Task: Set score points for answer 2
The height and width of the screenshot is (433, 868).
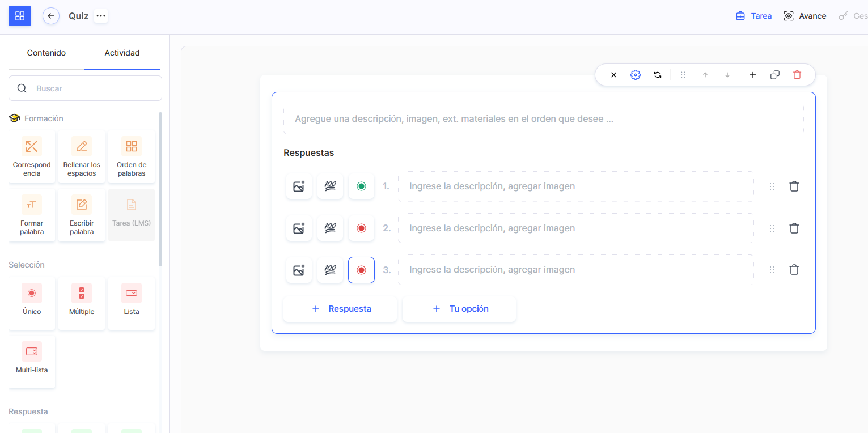Action: (330, 228)
